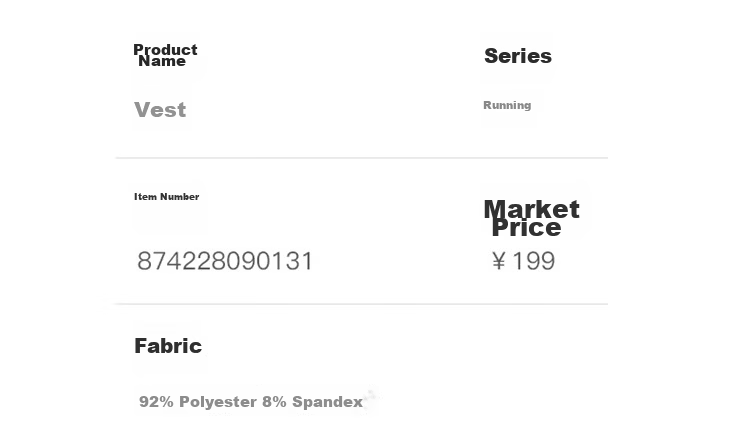This screenshot has width=750, height=426.
Task: Click the Fabric heading
Action: 168,346
